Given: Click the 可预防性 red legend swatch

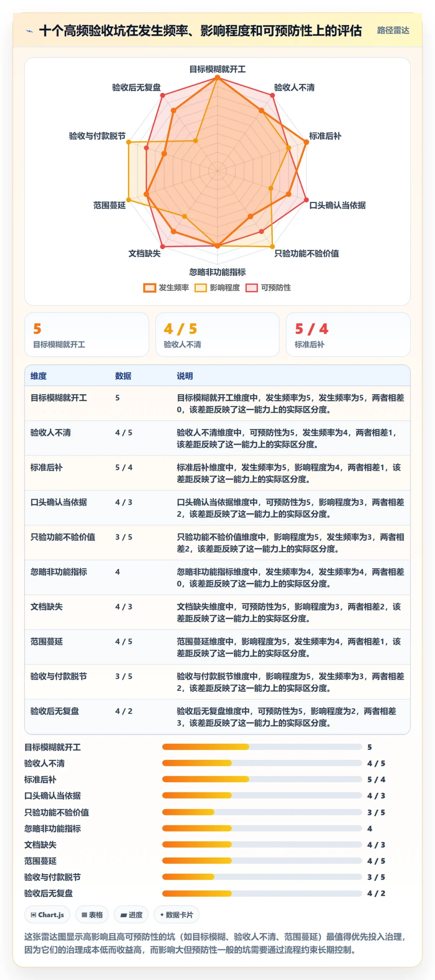Looking at the screenshot, I should pyautogui.click(x=251, y=287).
